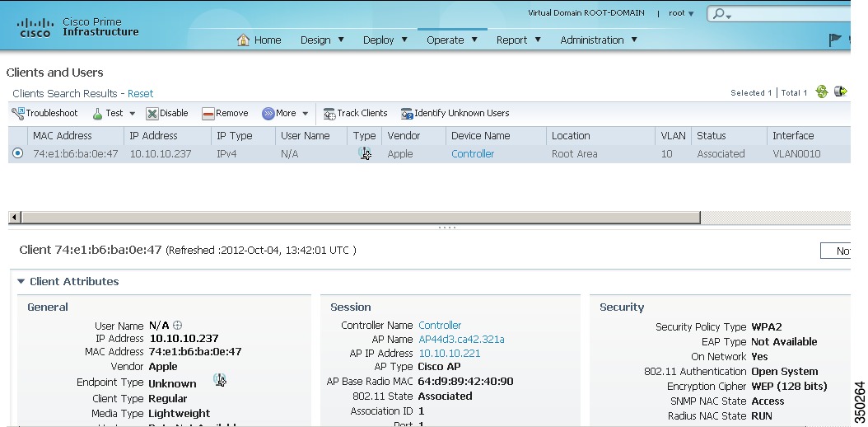
Task: Click the refresh icon near Total 1
Action: pyautogui.click(x=822, y=92)
